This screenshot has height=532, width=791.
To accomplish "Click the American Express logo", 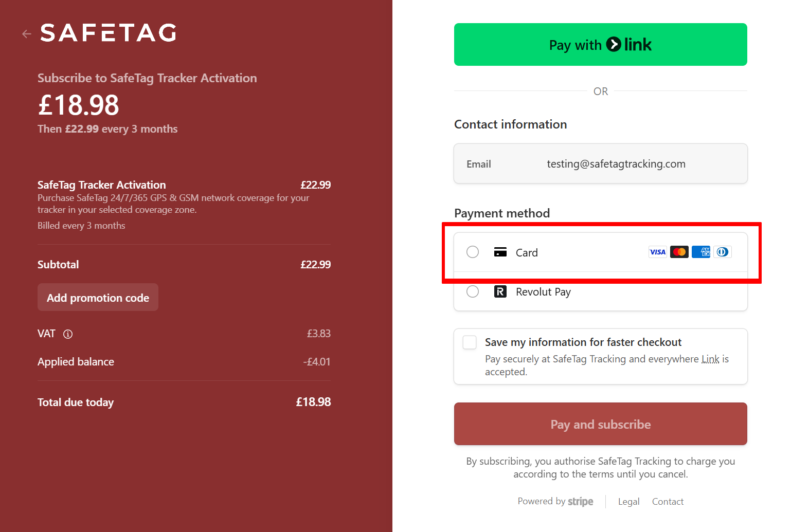I will click(x=701, y=252).
